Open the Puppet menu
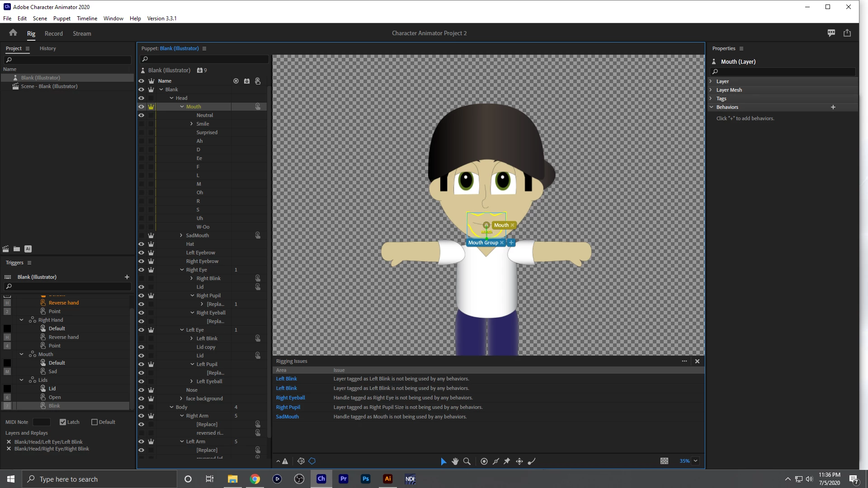868x488 pixels. click(x=61, y=19)
